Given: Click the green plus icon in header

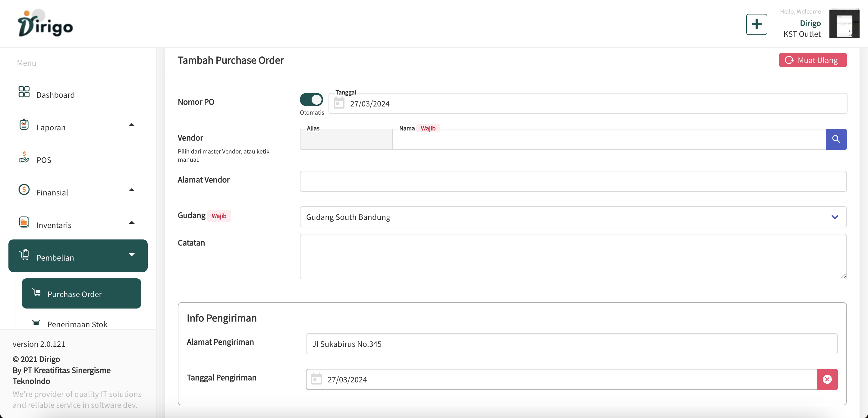Looking at the screenshot, I should [756, 24].
